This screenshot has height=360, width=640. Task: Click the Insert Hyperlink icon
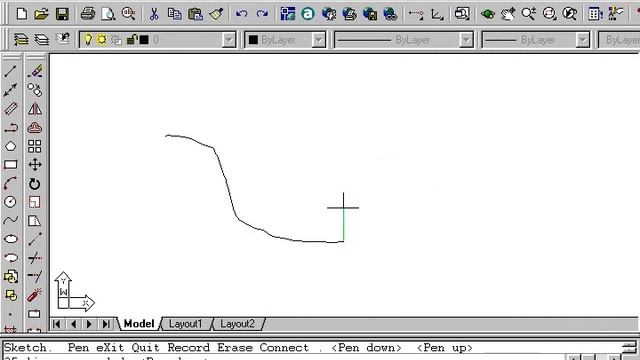click(391, 14)
